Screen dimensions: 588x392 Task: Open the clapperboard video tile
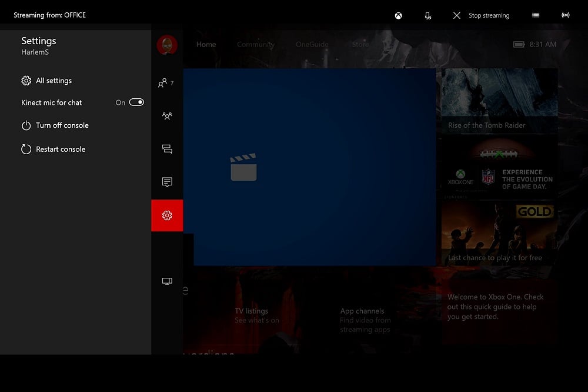point(310,167)
